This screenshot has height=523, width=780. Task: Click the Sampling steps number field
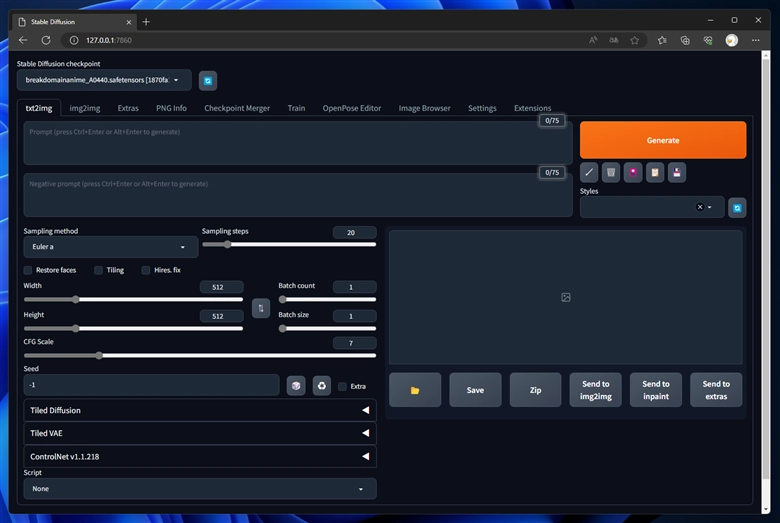tap(354, 232)
